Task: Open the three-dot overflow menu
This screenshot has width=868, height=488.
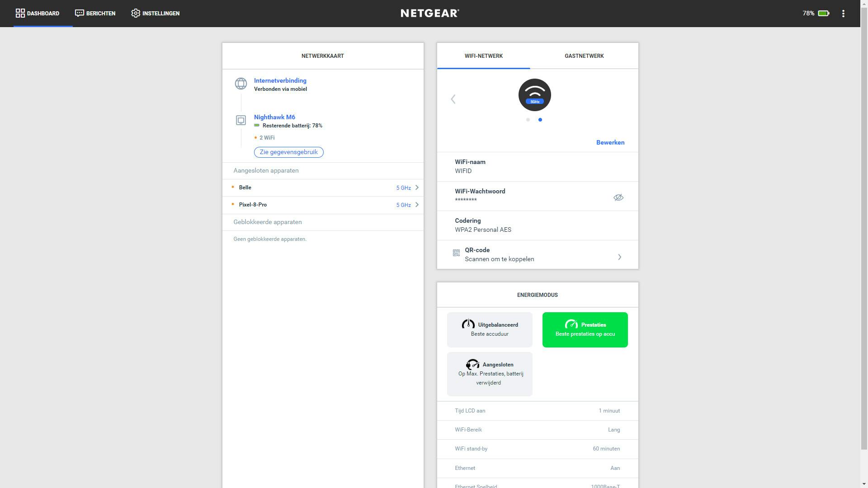Action: (843, 14)
